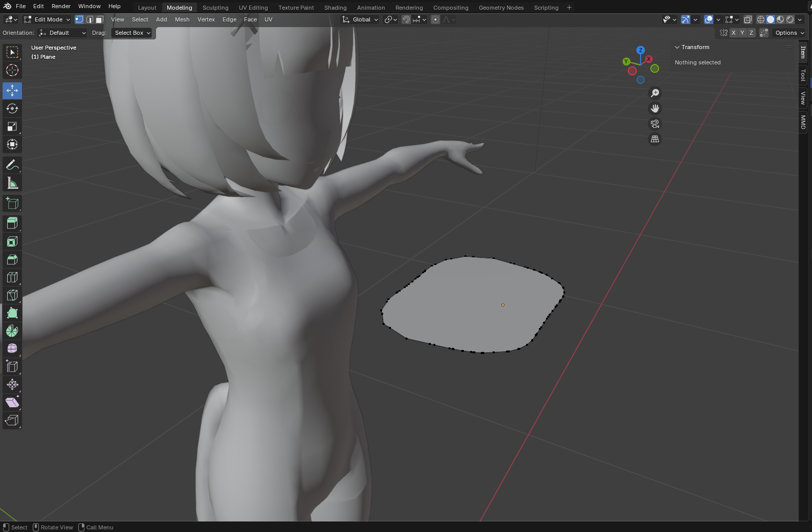Open Global transform orientation dropdown

[361, 19]
